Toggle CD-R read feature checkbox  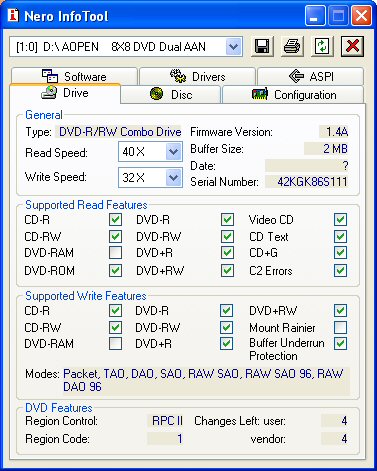click(x=115, y=220)
